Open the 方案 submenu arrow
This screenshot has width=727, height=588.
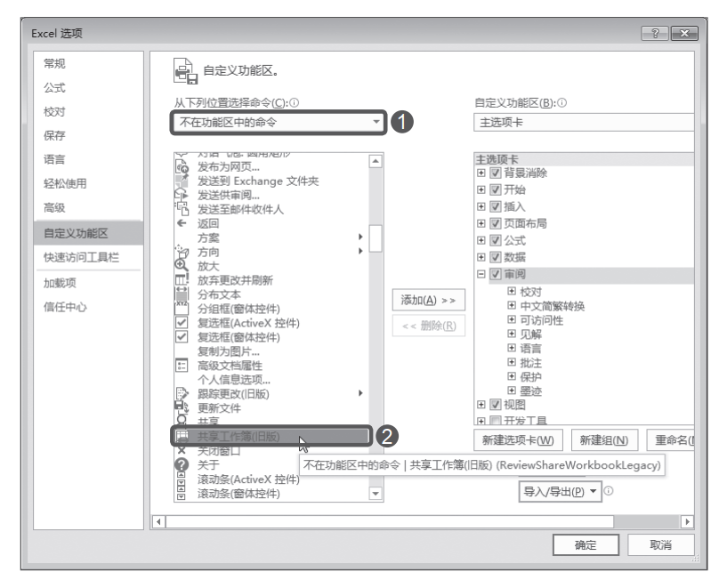pos(360,237)
